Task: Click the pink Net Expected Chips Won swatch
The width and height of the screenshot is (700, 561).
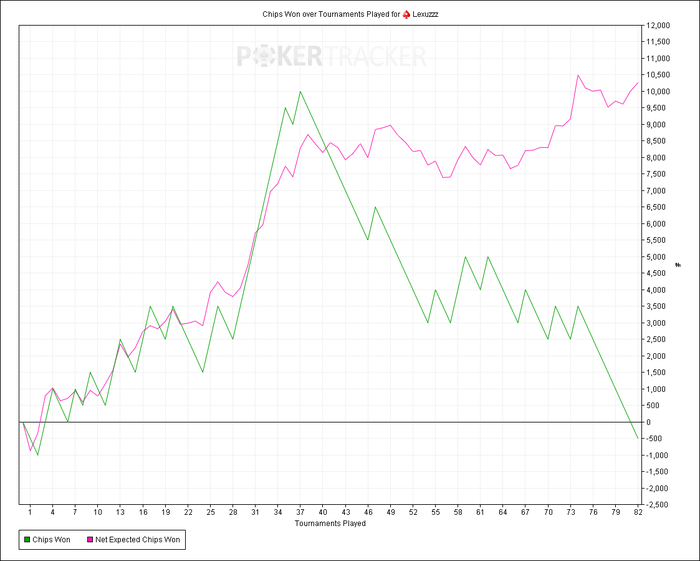Action: click(90, 540)
